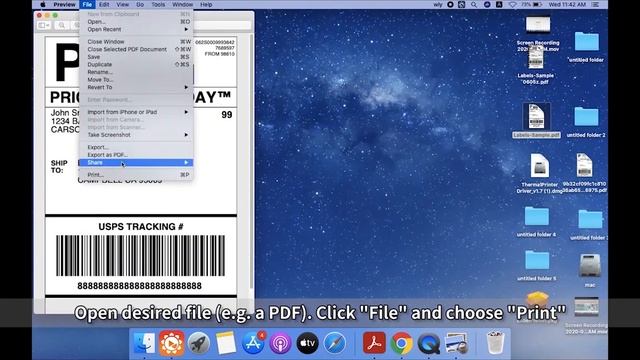640x360 pixels.
Task: Choose Close Window menu item
Action: 136,42
